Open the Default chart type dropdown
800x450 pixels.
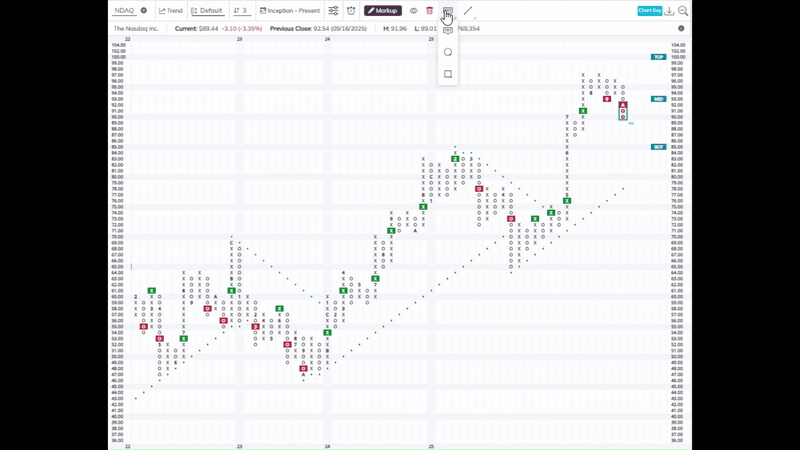(207, 11)
